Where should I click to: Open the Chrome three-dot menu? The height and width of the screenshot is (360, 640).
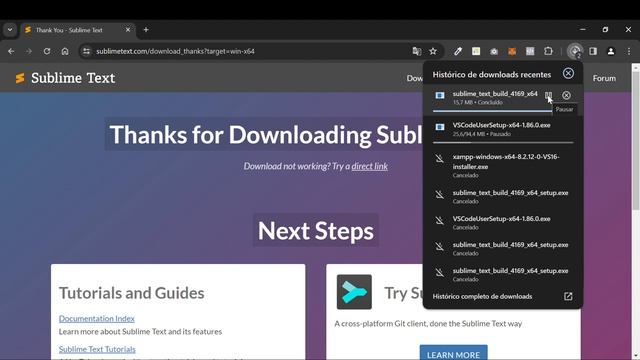pyautogui.click(x=629, y=51)
